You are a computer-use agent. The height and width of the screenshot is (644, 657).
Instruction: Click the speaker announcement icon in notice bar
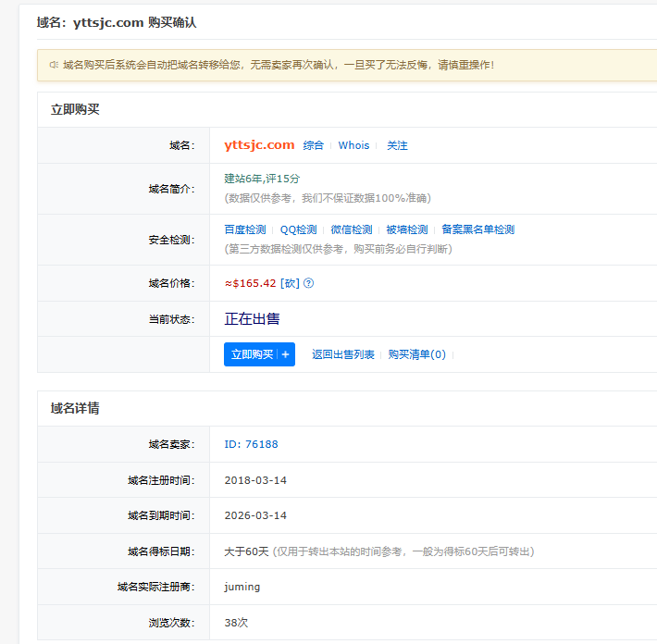[x=54, y=65]
